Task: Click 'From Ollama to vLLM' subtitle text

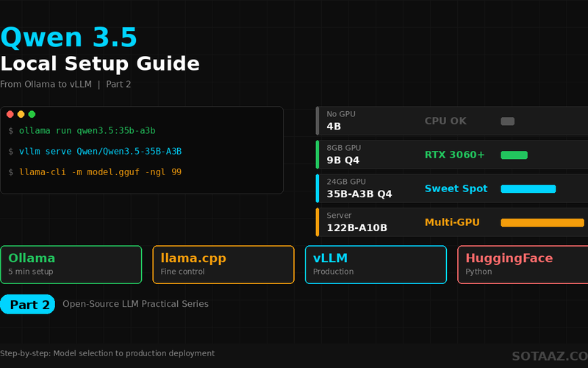Action: tap(46, 84)
